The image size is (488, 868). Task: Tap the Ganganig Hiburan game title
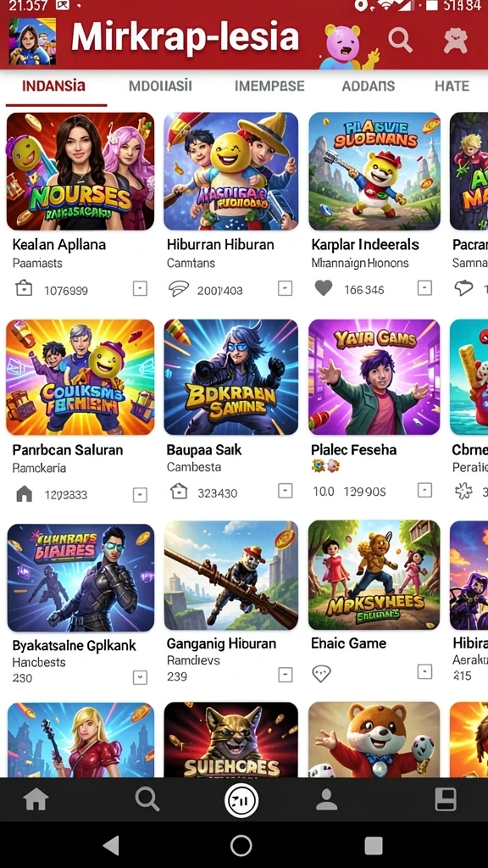click(x=222, y=643)
